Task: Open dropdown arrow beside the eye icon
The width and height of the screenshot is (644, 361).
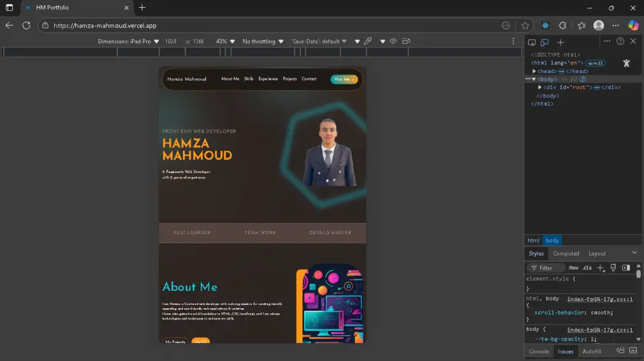Action: pos(383,41)
